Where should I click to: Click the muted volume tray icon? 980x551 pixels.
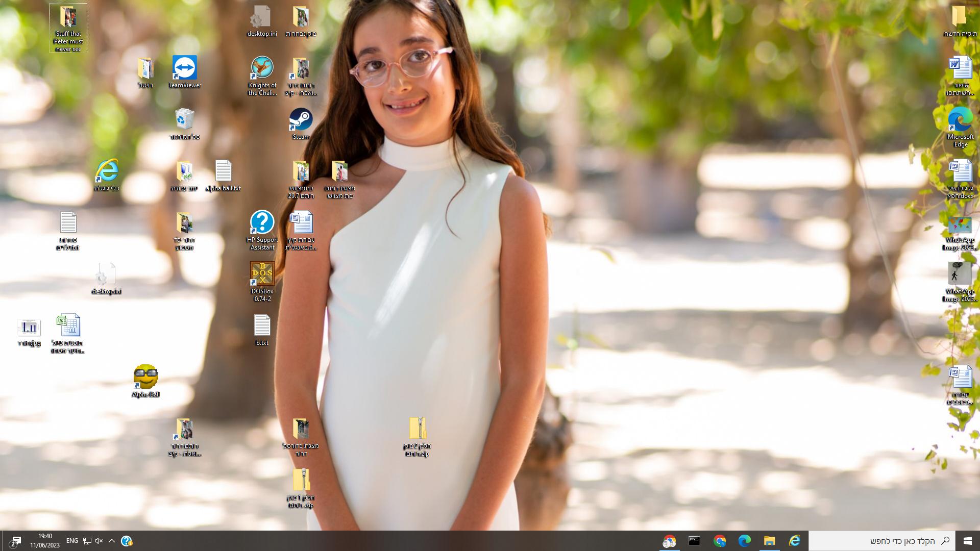click(x=99, y=541)
